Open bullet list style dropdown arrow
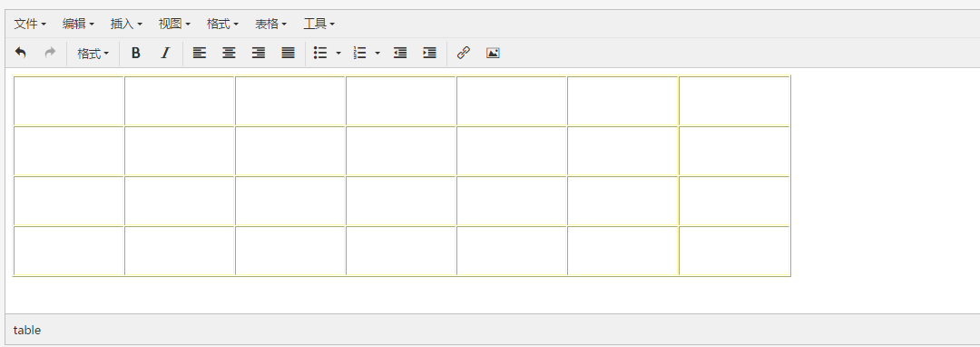 coord(338,54)
